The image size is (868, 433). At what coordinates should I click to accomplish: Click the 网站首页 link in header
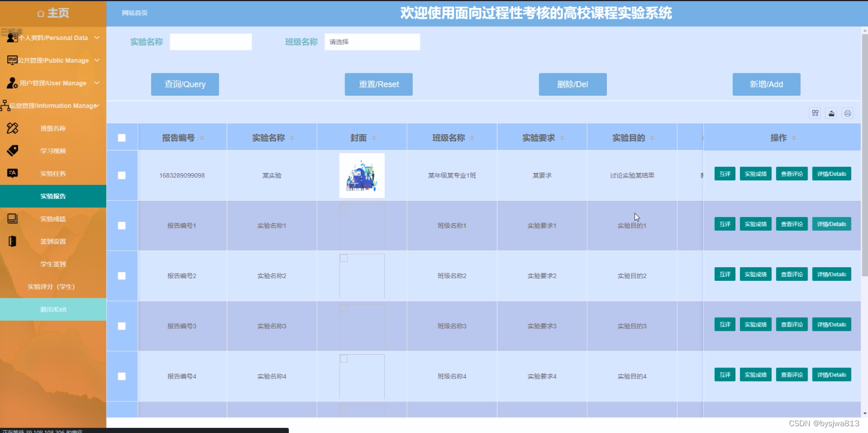(135, 13)
